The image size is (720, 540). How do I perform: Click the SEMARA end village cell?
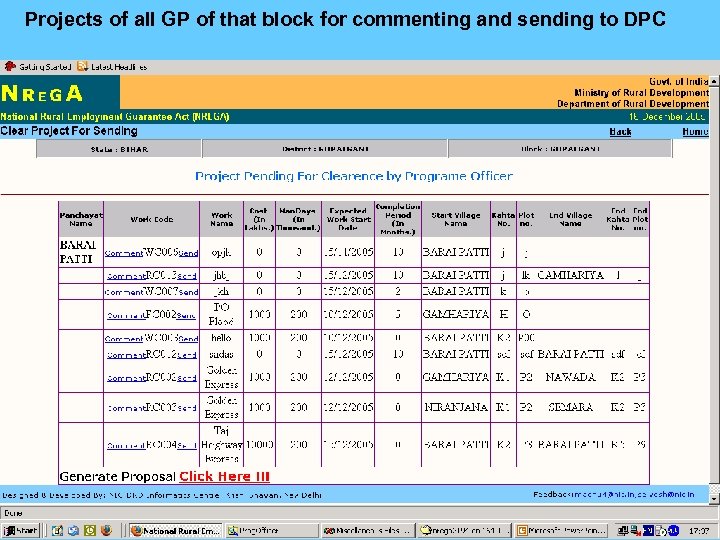(570, 407)
